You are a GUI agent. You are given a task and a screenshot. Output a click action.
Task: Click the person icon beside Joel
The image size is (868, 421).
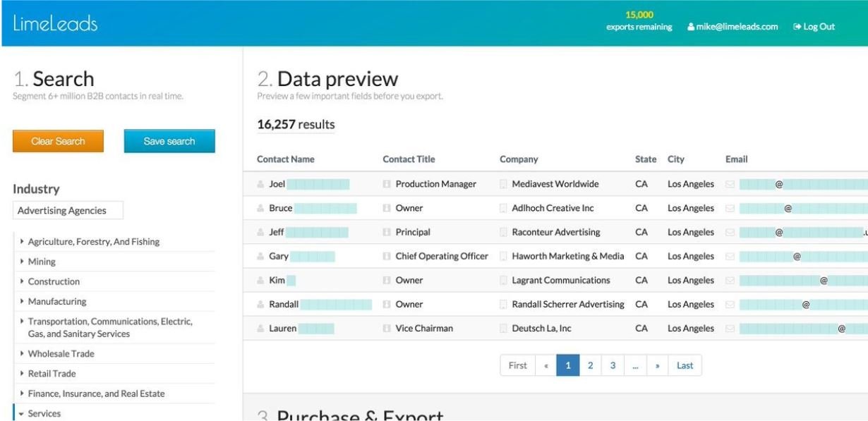[260, 185]
